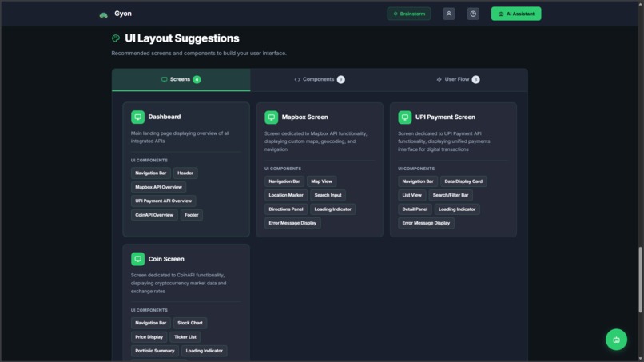Image resolution: width=644 pixels, height=362 pixels.
Task: Click the Coin Screen monitor icon
Action: click(137, 259)
